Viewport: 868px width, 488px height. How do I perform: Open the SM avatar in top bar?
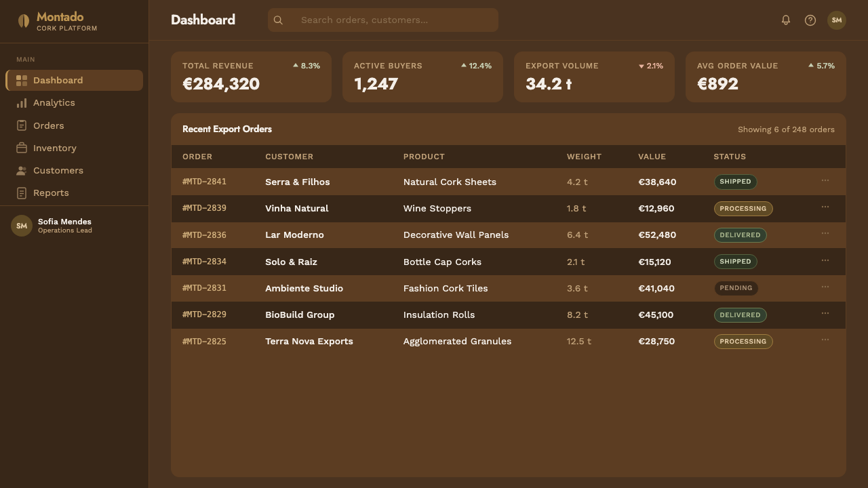point(837,20)
